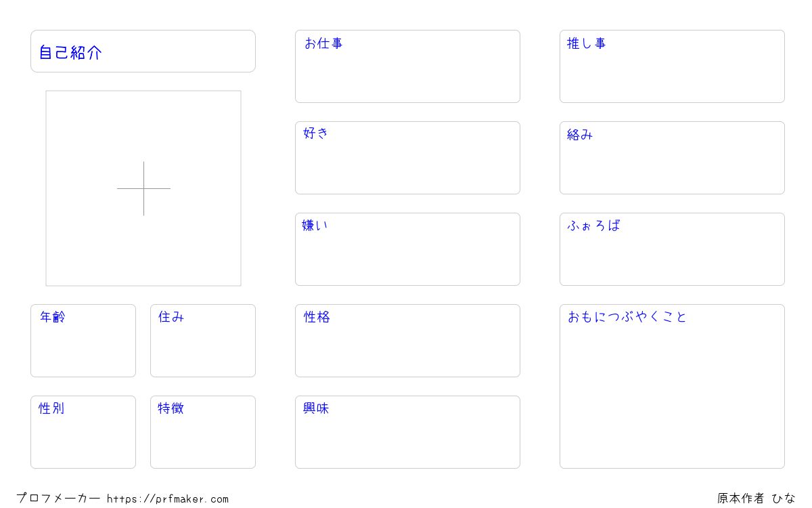Select the 特徴 field

tap(203, 432)
